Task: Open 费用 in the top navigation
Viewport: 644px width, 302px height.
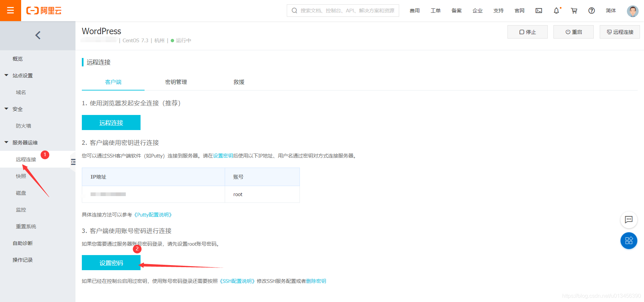Action: coord(415,11)
